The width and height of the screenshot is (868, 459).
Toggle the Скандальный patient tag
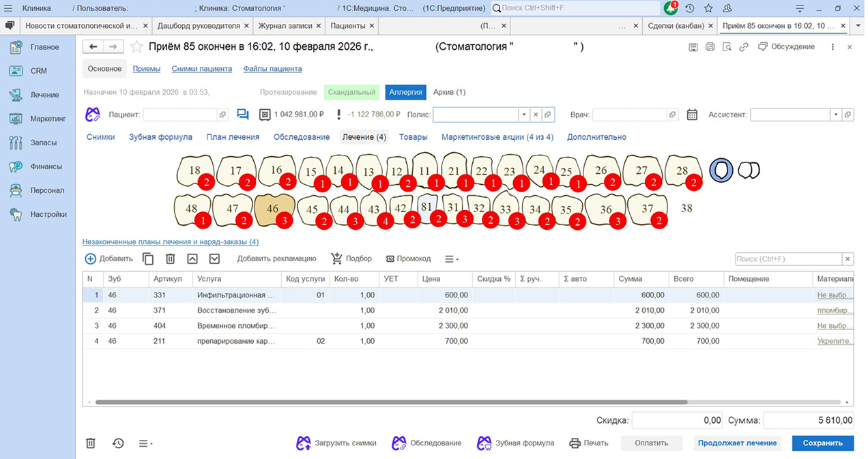351,92
